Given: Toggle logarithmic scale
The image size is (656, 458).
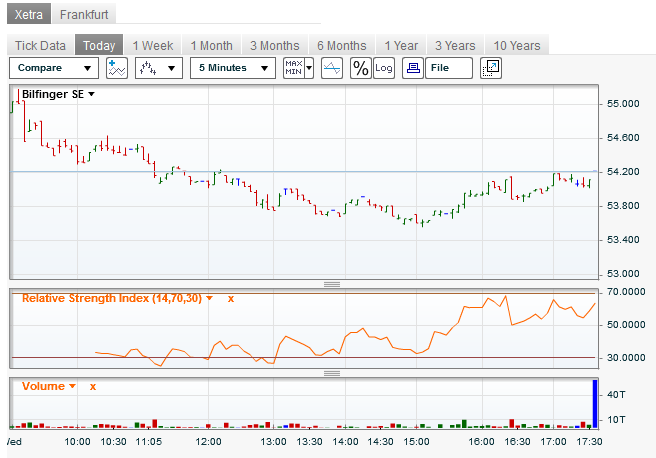Looking at the screenshot, I should 384,68.
